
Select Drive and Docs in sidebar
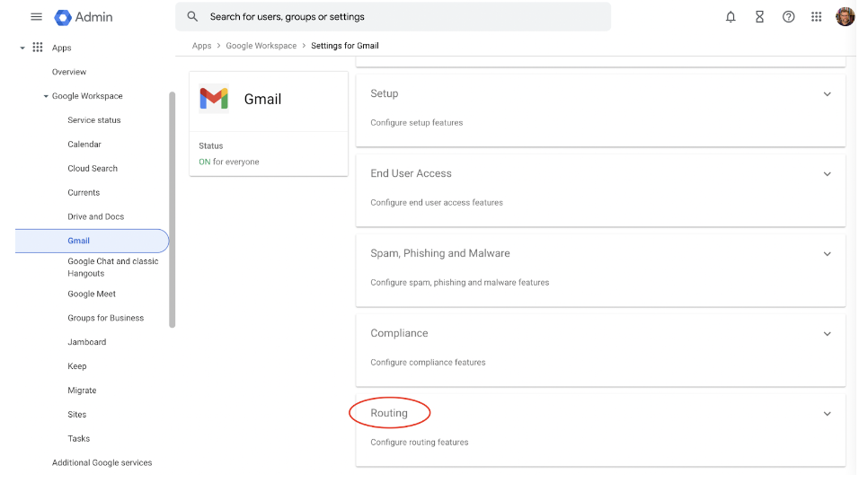tap(96, 217)
